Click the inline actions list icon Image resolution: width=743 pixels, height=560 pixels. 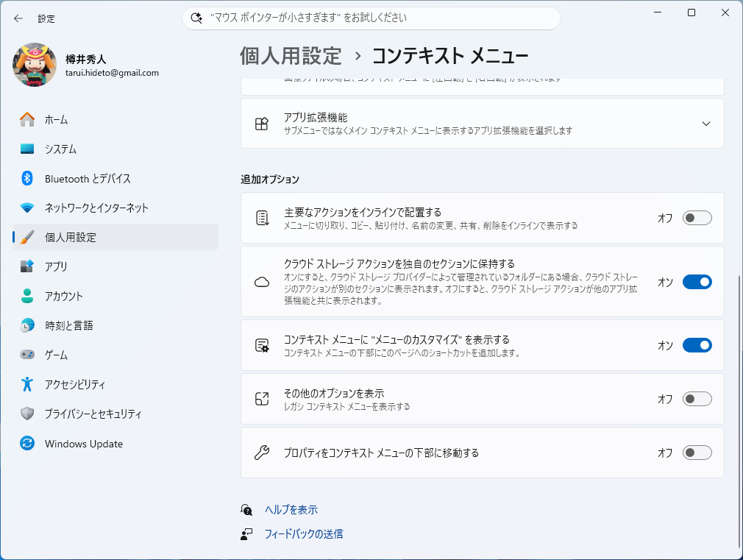coord(262,218)
